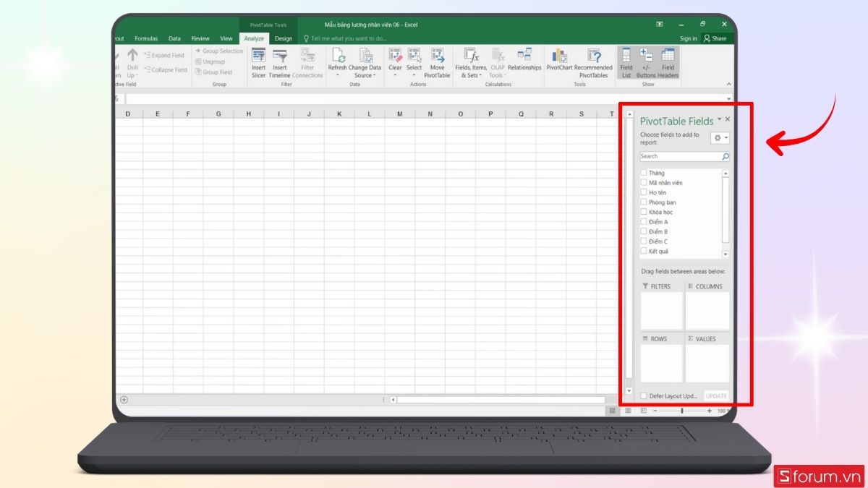The width and height of the screenshot is (868, 488).
Task: Toggle the Field List button
Action: 626,61
